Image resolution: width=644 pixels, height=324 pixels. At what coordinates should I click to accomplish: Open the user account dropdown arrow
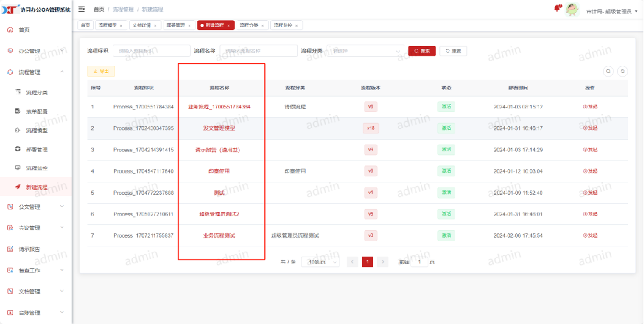tap(637, 12)
